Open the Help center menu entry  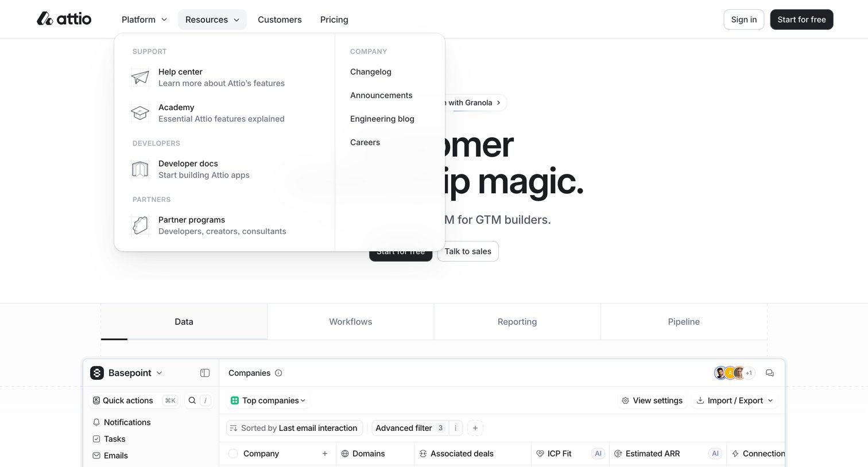[x=224, y=77]
